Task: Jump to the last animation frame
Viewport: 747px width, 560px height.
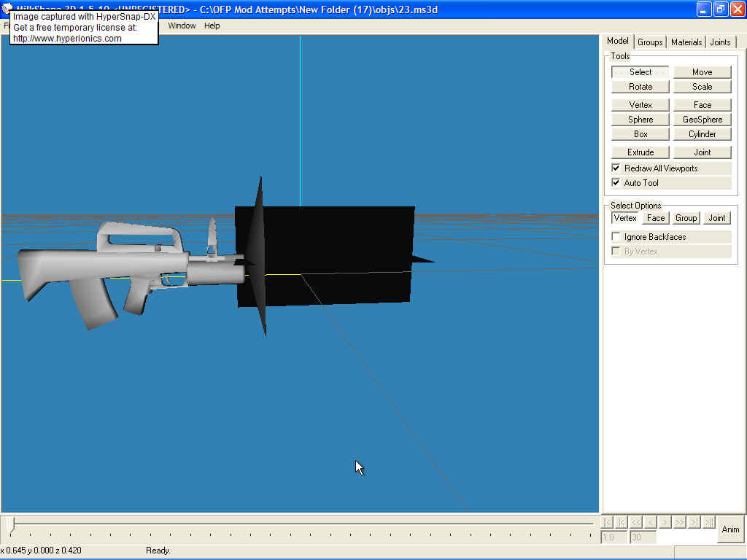Action: coord(708,522)
